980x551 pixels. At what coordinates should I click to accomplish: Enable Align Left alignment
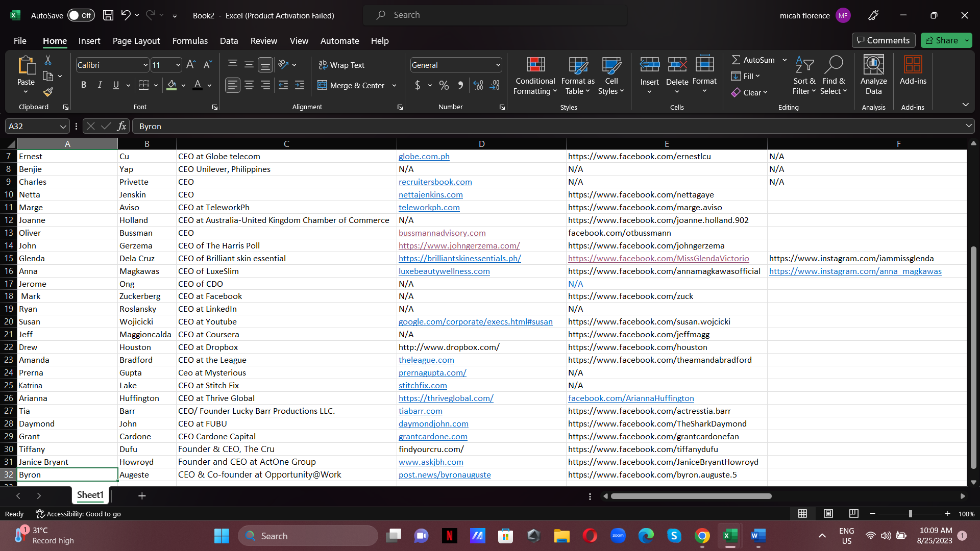[233, 85]
